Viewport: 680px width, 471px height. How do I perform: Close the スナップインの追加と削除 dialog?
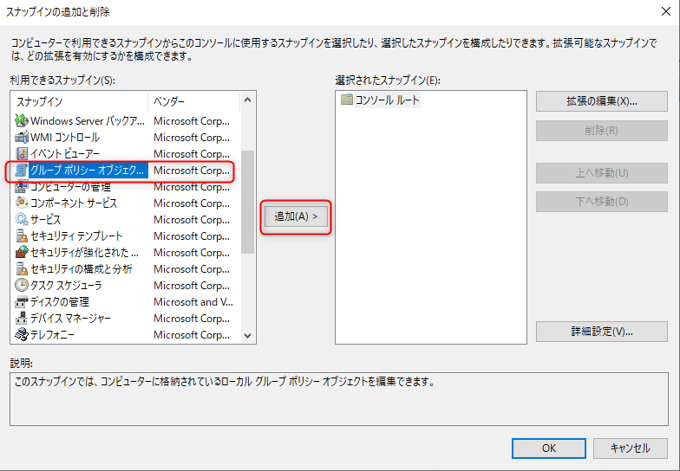coord(666,11)
